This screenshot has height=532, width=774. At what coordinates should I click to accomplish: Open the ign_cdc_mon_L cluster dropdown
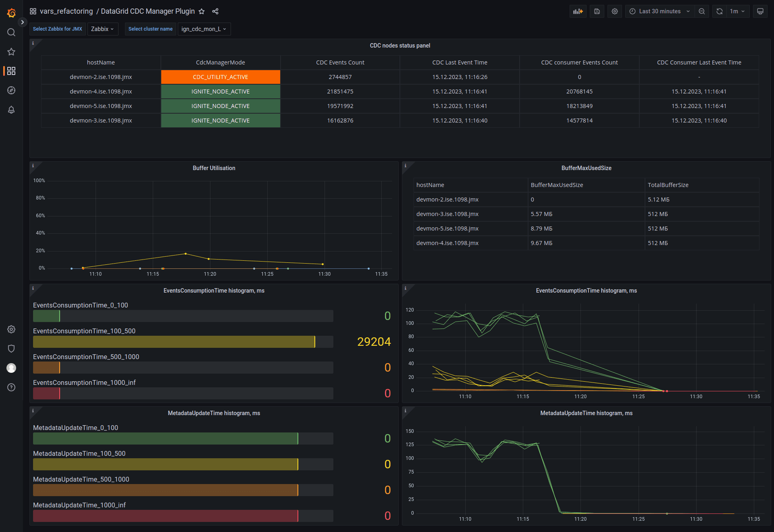204,29
